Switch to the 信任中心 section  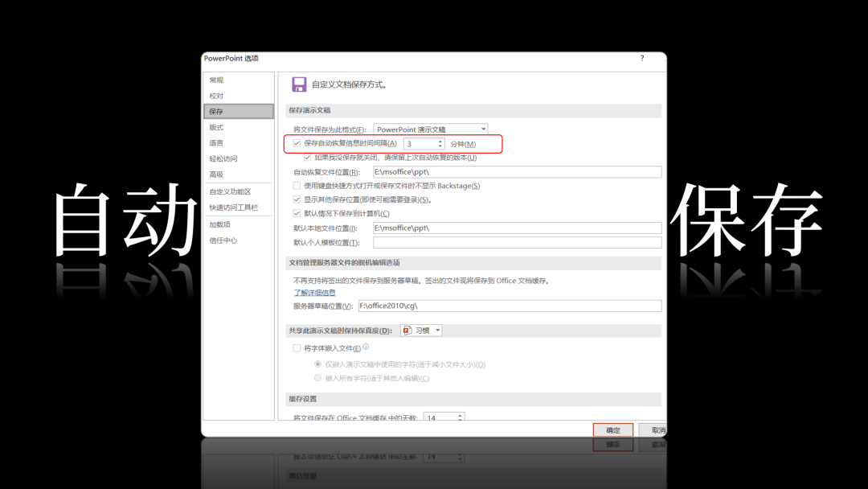(223, 240)
